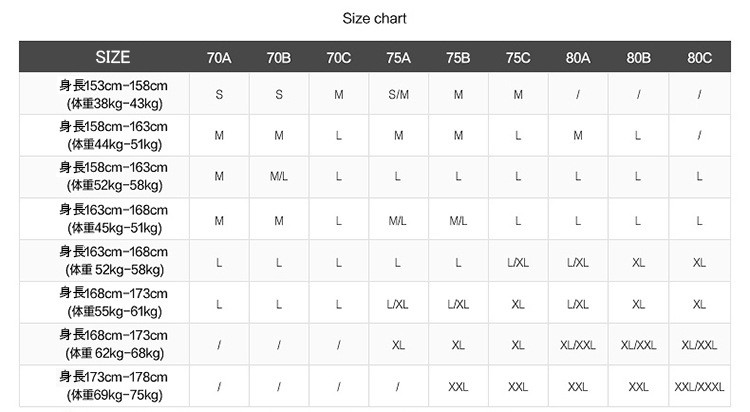Click the 身長168cm-173cm 62kg-68kg row label
The height and width of the screenshot is (412, 750).
114,344
